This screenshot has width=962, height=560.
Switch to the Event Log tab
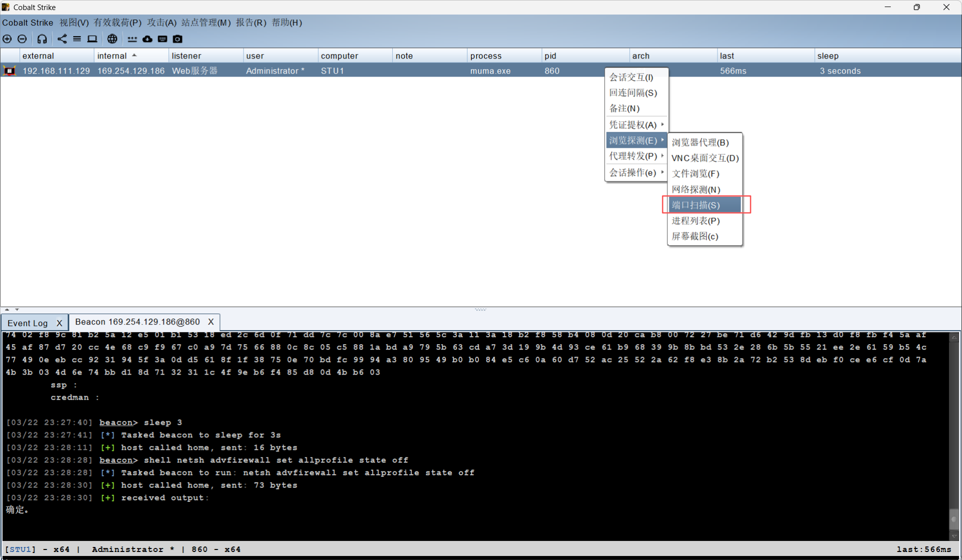(28, 323)
